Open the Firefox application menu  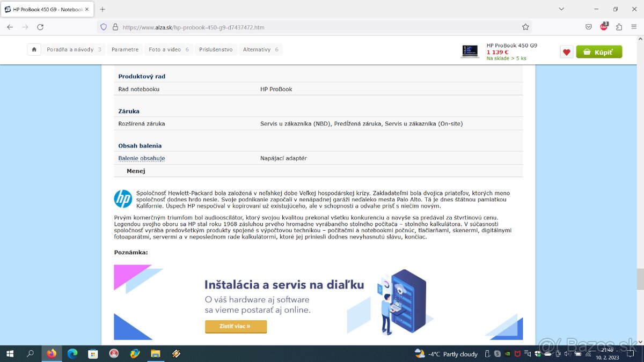(634, 27)
